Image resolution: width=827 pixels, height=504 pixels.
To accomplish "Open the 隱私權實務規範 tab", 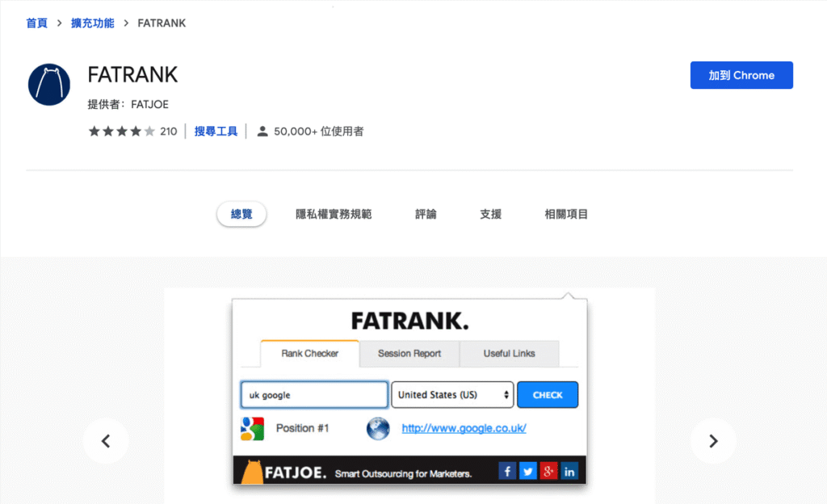I will (x=334, y=214).
